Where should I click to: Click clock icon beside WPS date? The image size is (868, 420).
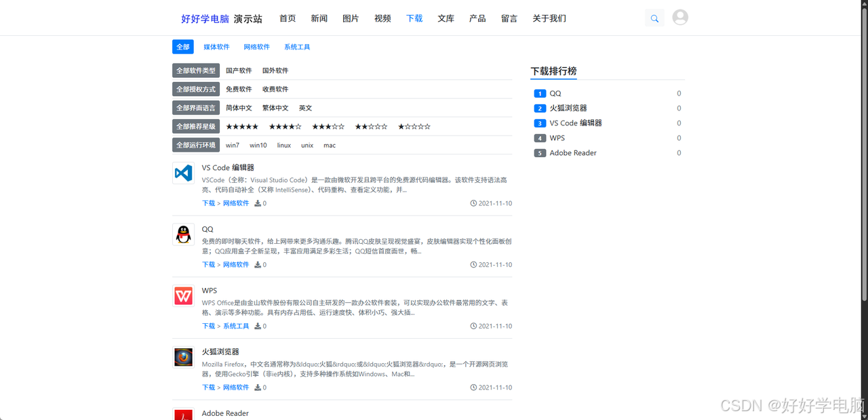tap(473, 326)
